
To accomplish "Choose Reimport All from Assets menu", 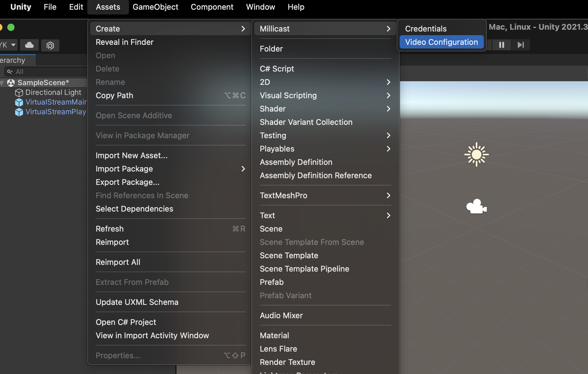I will 118,262.
